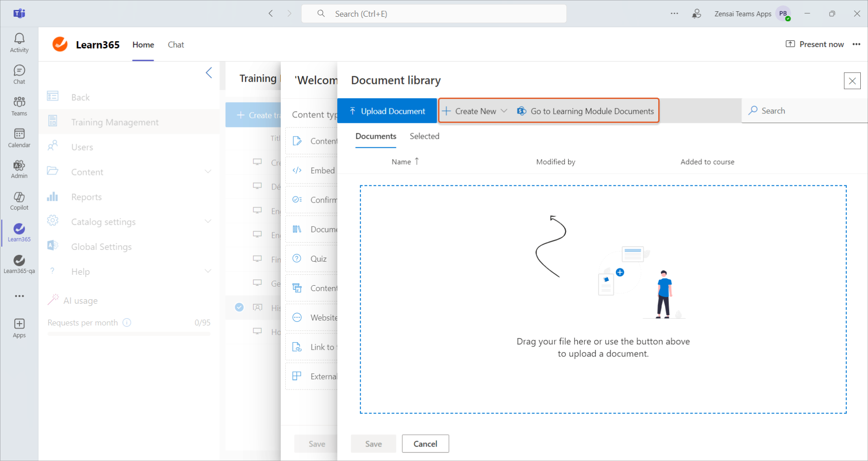
Task: Click the requests per month info icon
Action: 127,323
